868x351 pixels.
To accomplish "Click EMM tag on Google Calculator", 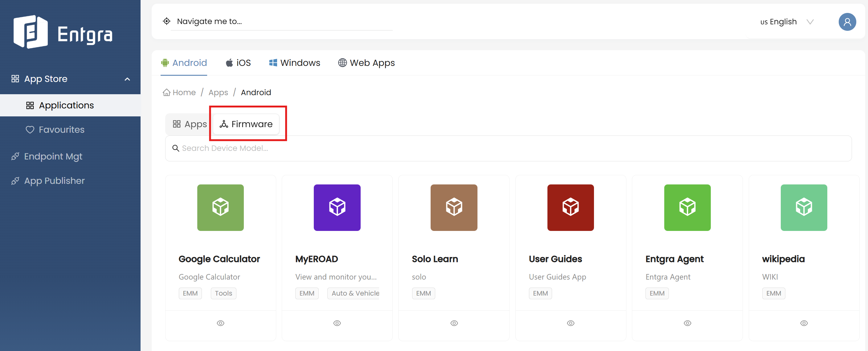I will click(190, 293).
